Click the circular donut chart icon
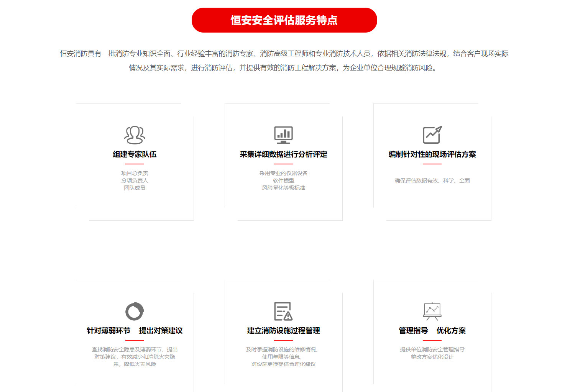 point(135,311)
